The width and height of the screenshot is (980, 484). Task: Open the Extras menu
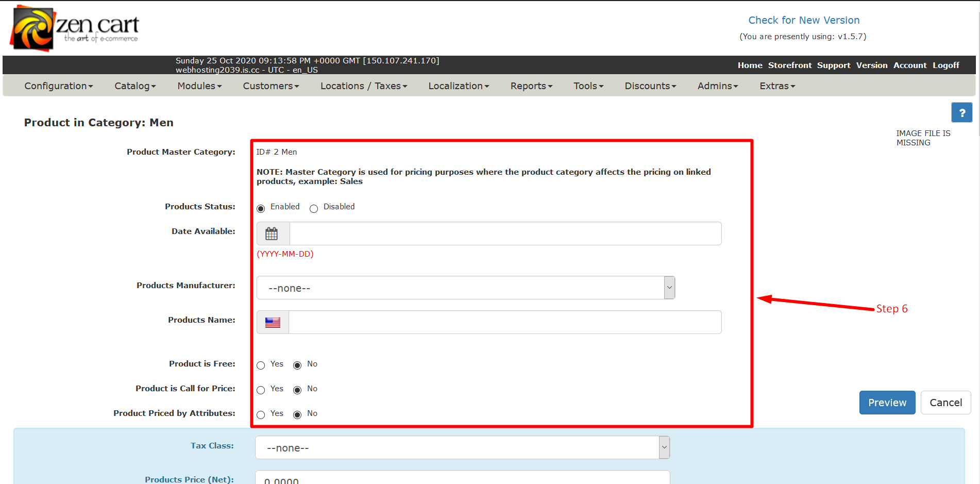coord(777,86)
